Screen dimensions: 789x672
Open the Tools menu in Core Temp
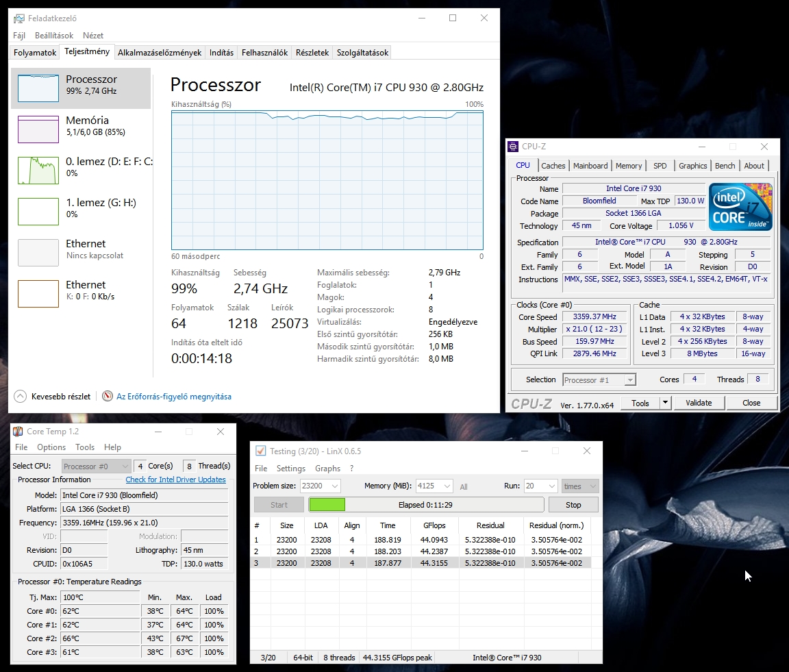point(85,447)
